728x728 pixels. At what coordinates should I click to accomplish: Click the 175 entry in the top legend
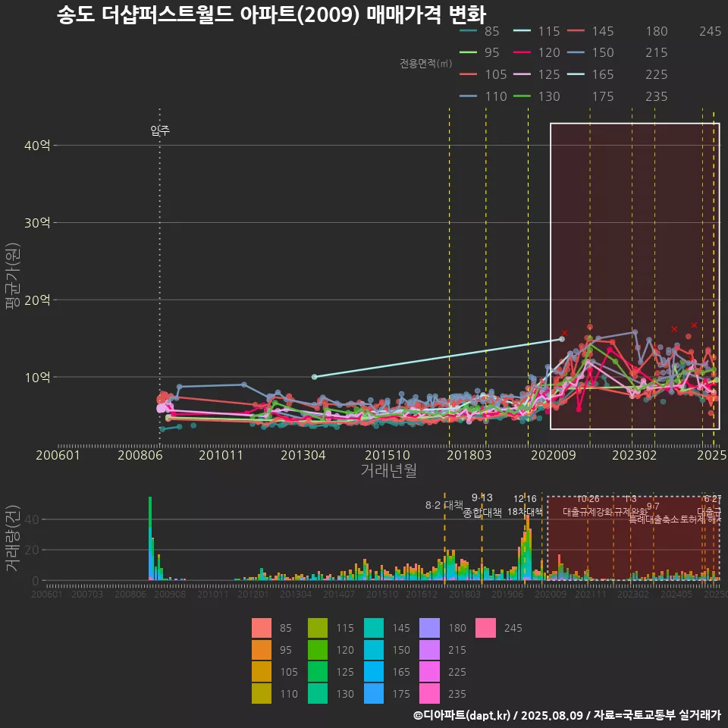coord(603,96)
